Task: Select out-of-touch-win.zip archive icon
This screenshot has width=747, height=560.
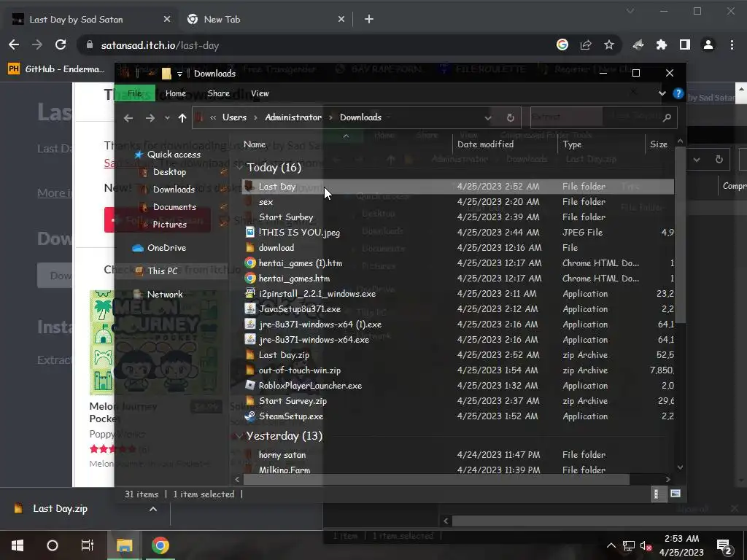Action: tap(249, 370)
